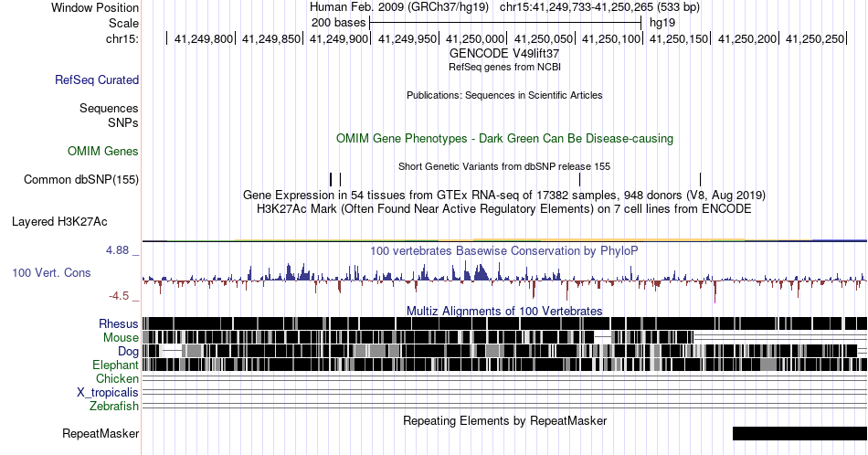Screen dimensions: 868x455
Task: Click Multiz Alignments of 100 Vertebrates title
Action: click(x=504, y=311)
